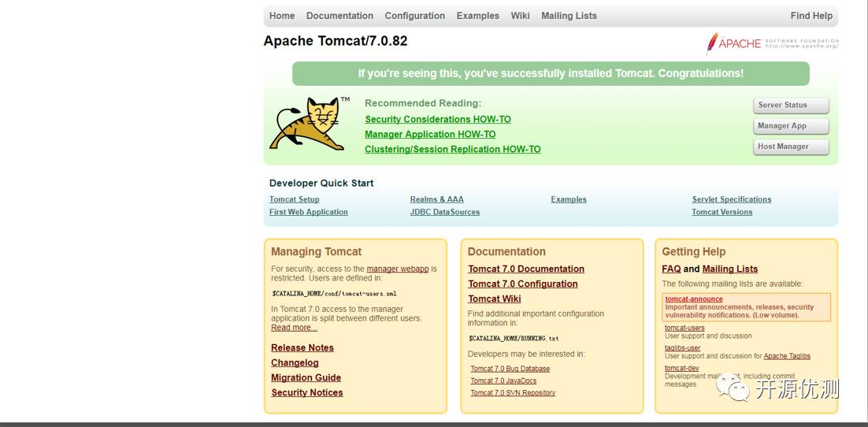Open Tomcat 7.0 JavaDocs link
Viewport: 868px width, 427px height.
click(x=503, y=381)
